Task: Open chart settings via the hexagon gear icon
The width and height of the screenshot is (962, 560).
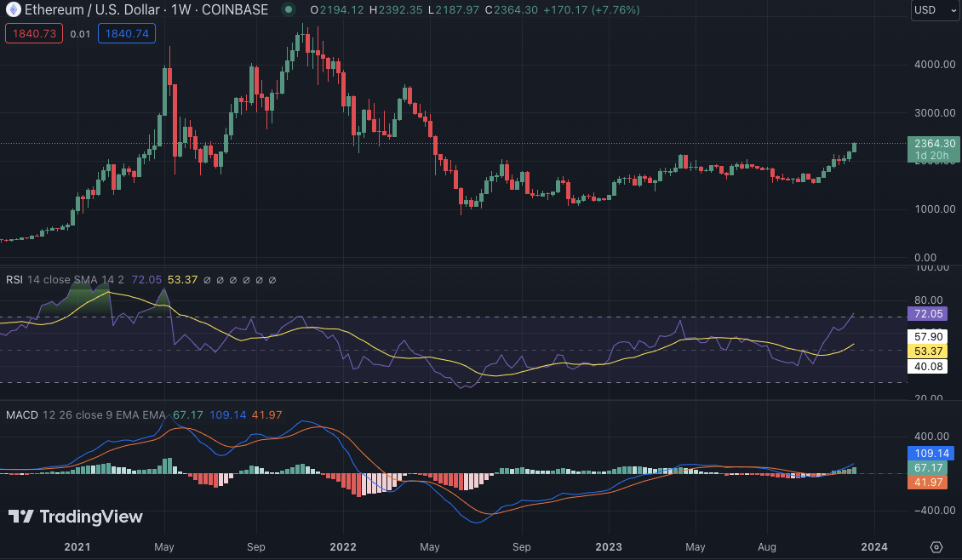Action: [936, 546]
